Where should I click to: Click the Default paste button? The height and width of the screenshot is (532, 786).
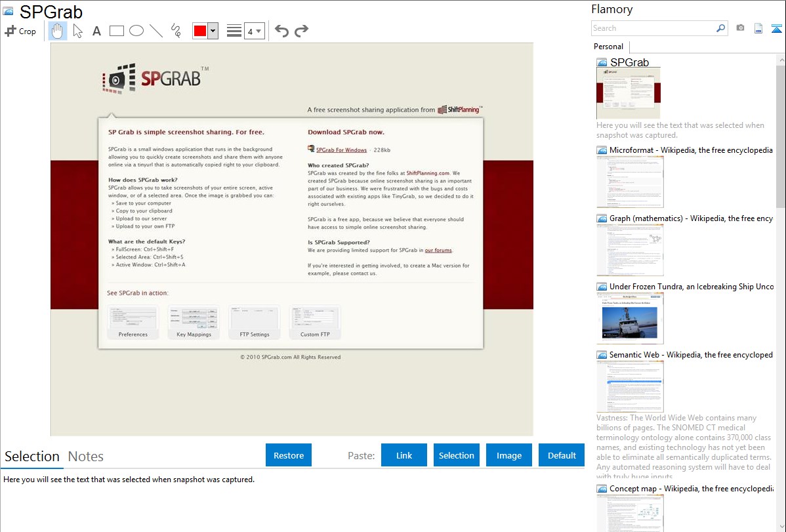tap(562, 455)
